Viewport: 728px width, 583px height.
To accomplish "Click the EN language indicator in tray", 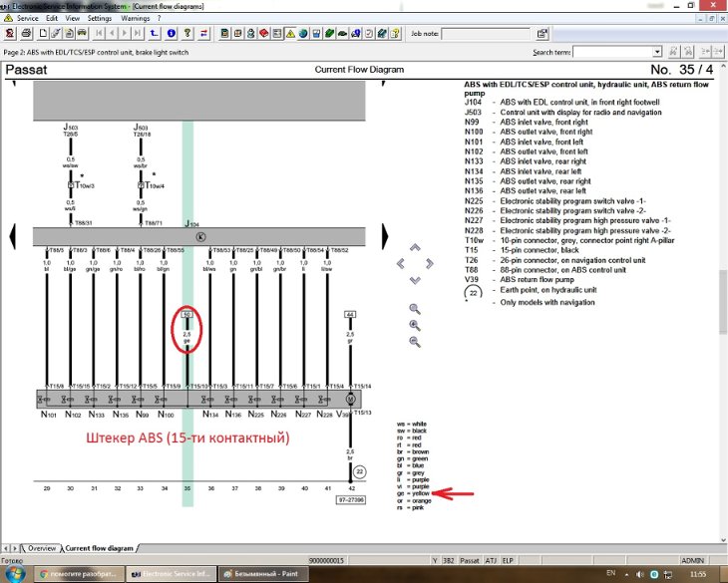I will (x=611, y=573).
